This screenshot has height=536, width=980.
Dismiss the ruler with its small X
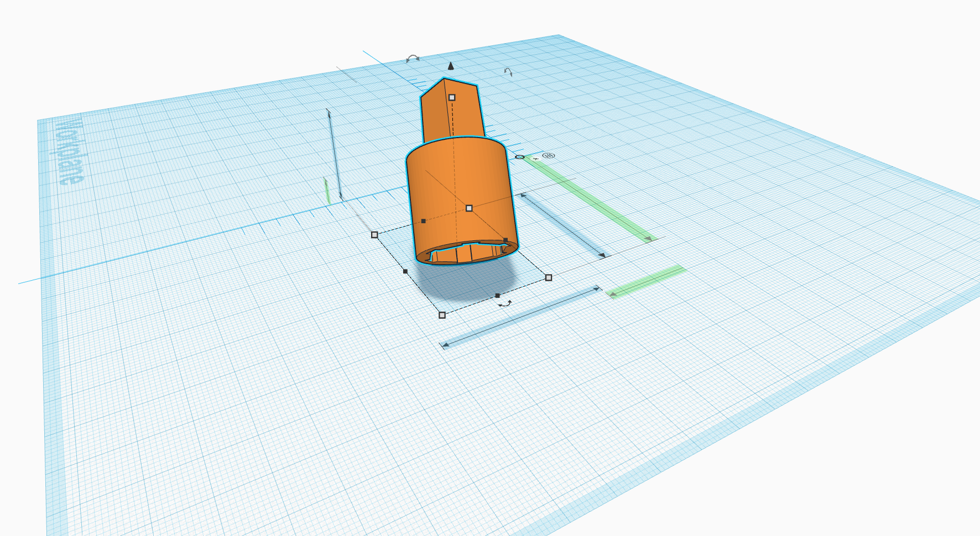point(536,159)
